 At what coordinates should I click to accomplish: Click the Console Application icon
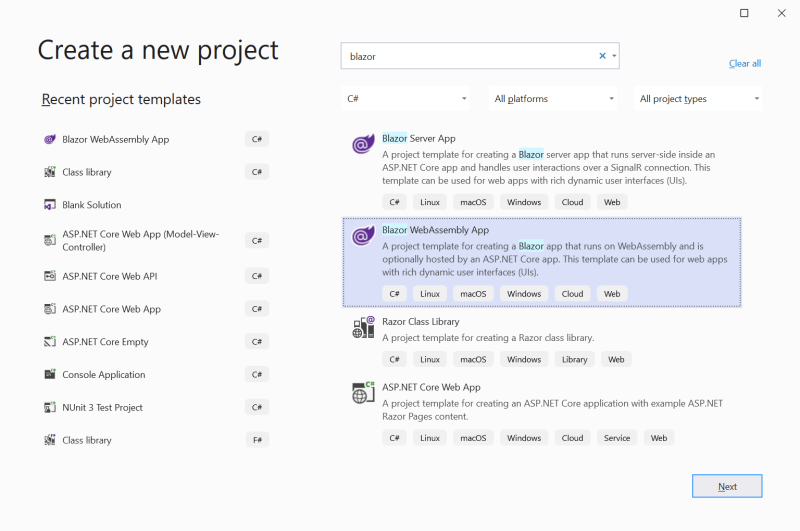pyautogui.click(x=49, y=374)
